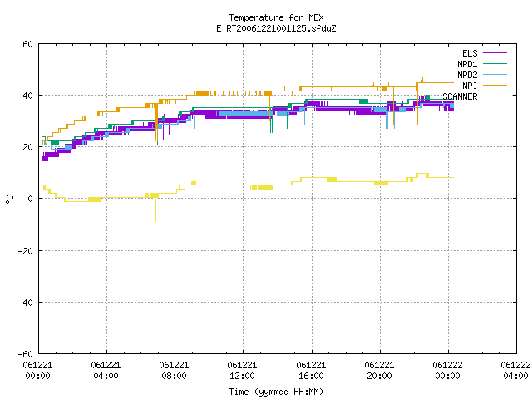Screen dimensions: 532x399
Task: Click the NPD1 legend label
Action: point(467,64)
